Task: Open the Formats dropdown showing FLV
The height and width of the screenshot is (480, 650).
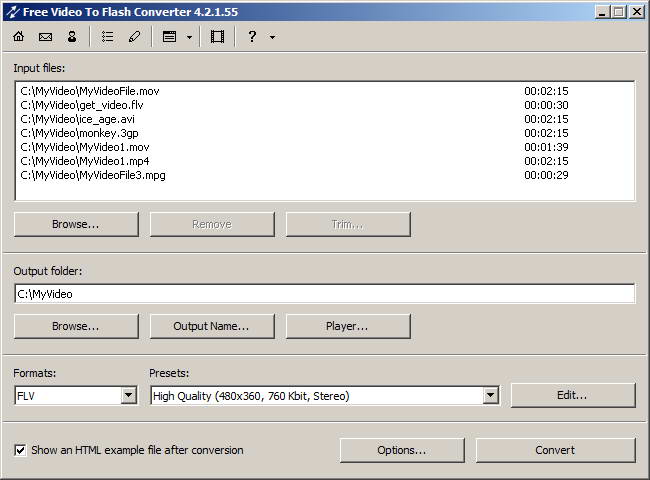Action: (128, 396)
